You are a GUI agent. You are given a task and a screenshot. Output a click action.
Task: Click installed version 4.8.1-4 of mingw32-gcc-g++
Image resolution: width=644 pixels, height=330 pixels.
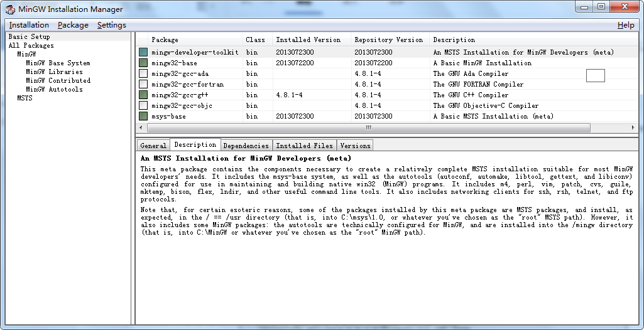(x=289, y=95)
